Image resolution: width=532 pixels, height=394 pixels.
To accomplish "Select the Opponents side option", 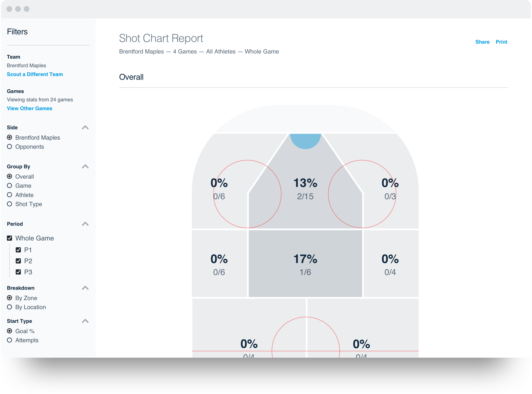I will point(10,146).
